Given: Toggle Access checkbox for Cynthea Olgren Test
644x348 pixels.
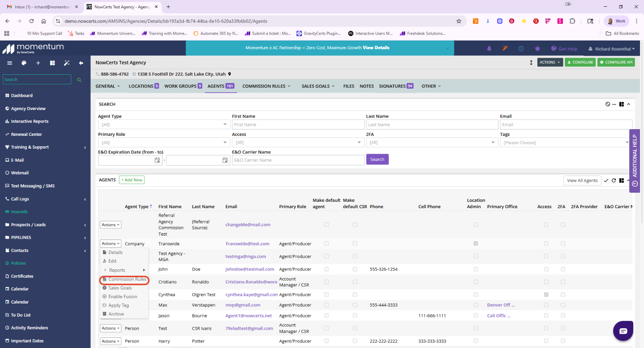Looking at the screenshot, I should click(546, 295).
